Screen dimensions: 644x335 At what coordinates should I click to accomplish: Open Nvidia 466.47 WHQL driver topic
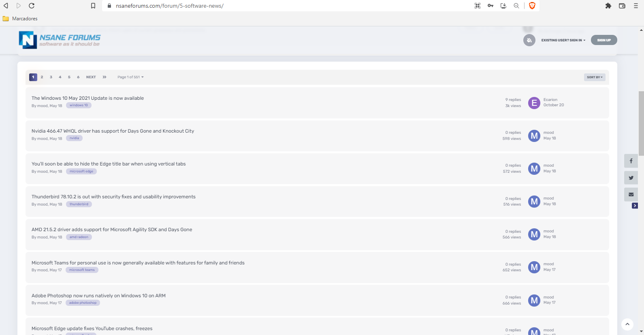click(113, 131)
